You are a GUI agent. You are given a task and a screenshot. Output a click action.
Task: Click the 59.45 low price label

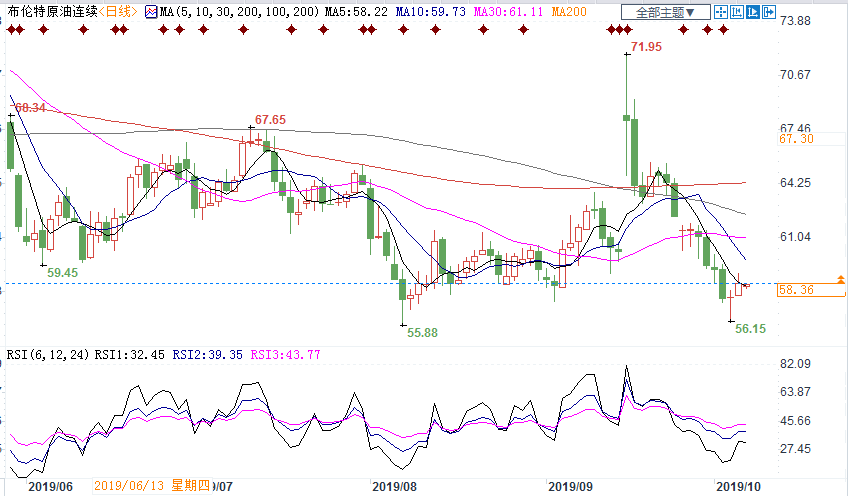click(62, 273)
